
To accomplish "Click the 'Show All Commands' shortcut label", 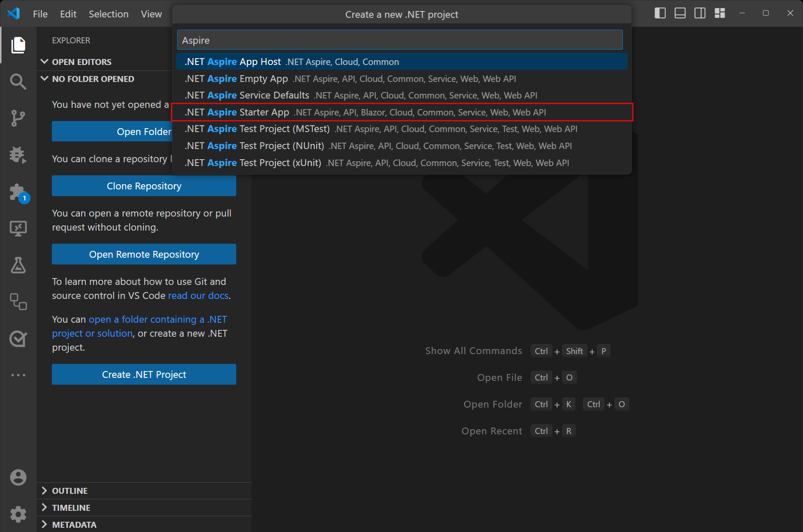I will (x=474, y=351).
